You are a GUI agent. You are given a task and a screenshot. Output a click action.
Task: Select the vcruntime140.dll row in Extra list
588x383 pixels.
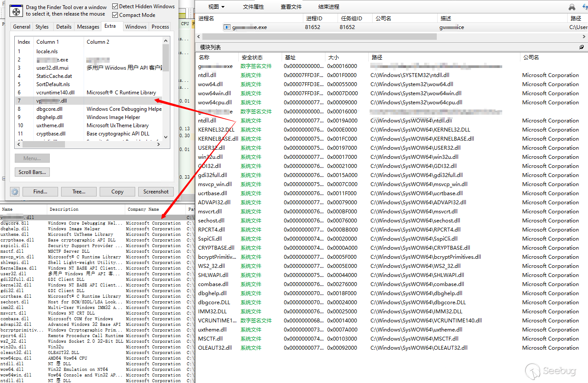(x=55, y=93)
